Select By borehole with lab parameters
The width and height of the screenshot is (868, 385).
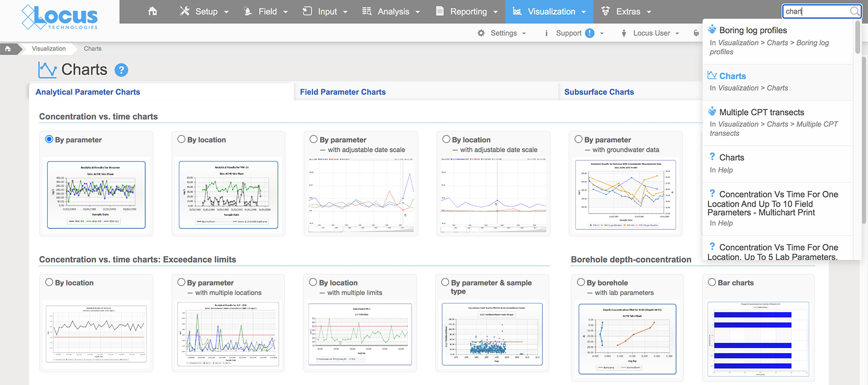coord(580,283)
